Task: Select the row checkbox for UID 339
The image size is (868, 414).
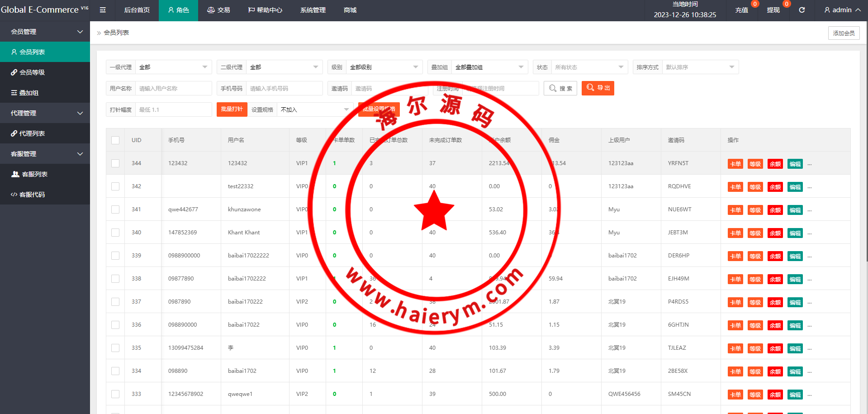Action: [x=115, y=256]
